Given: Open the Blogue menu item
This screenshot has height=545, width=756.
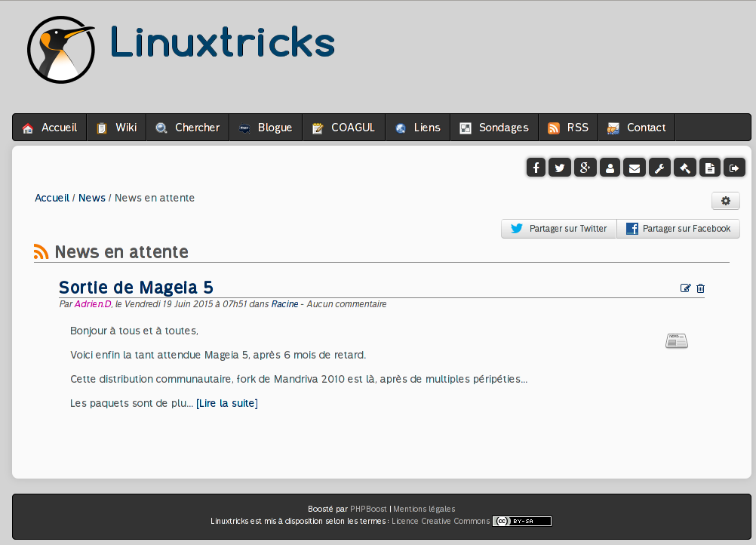Looking at the screenshot, I should pos(266,128).
